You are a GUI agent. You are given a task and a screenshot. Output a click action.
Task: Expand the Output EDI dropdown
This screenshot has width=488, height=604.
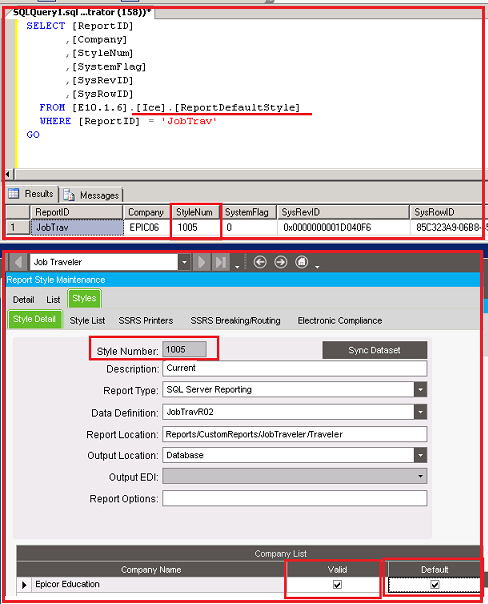pos(420,476)
